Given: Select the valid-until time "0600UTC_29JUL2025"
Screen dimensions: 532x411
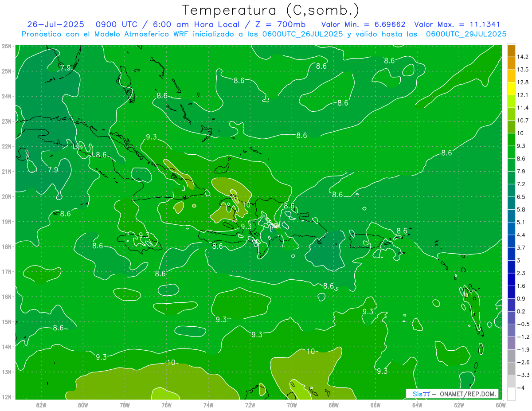Looking at the screenshot, I should 466,34.
